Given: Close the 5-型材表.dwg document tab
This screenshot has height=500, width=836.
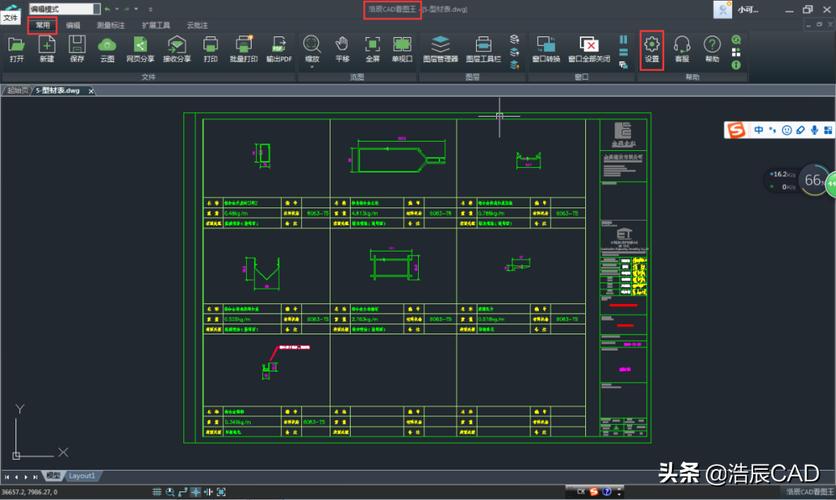Looking at the screenshot, I should (x=90, y=90).
